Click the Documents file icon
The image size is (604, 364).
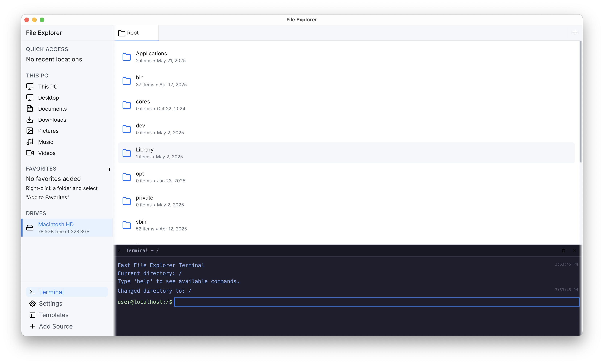(30, 109)
